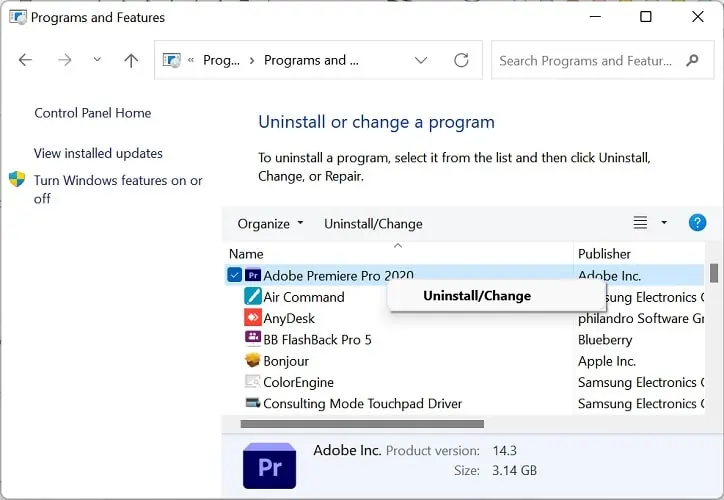Click the Back navigation arrow
Viewport: 724px width, 500px height.
(25, 60)
